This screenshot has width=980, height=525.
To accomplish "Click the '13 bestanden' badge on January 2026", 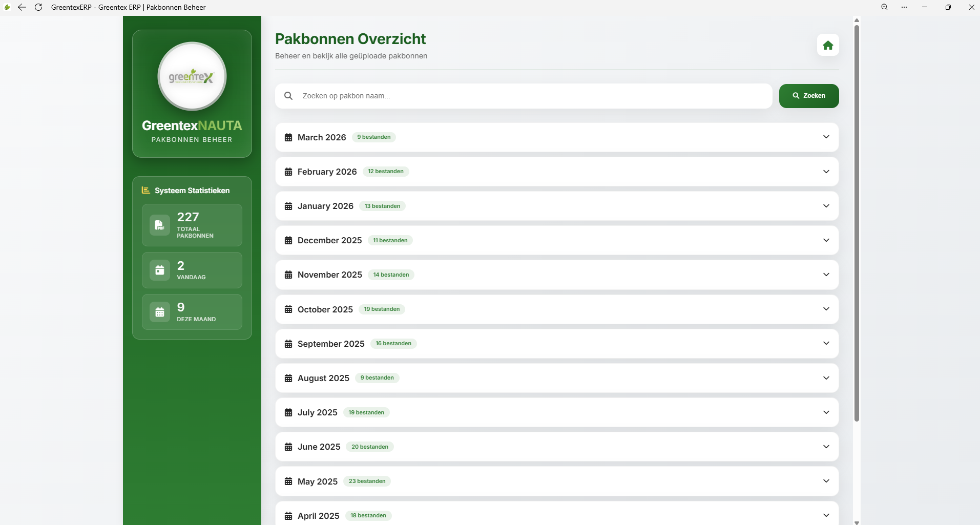I will tap(382, 206).
